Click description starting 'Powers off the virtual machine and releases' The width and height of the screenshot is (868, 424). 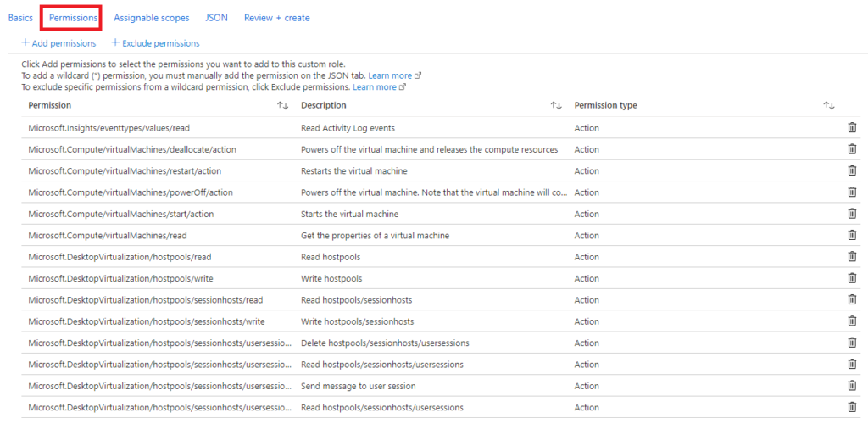[429, 149]
